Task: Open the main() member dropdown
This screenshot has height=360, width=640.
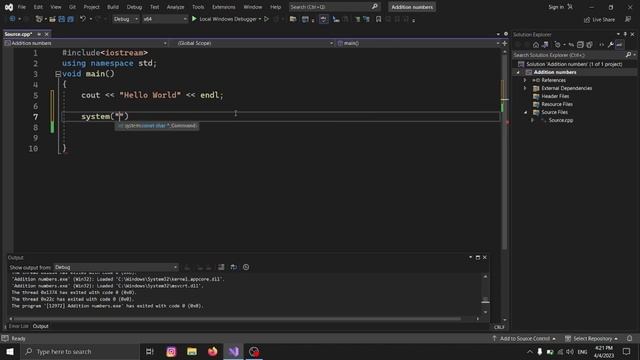Action: [418, 43]
